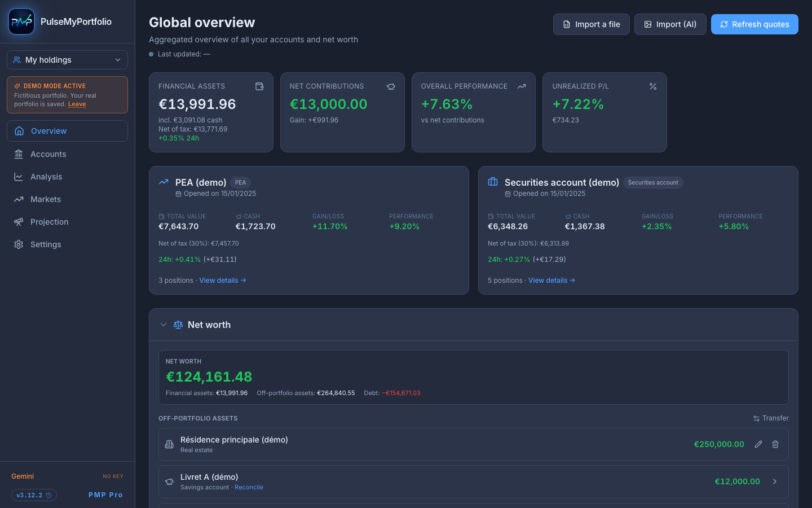Screen dimensions: 812x508
Task: Click the Securities account briefcase icon
Action: coord(493,182)
